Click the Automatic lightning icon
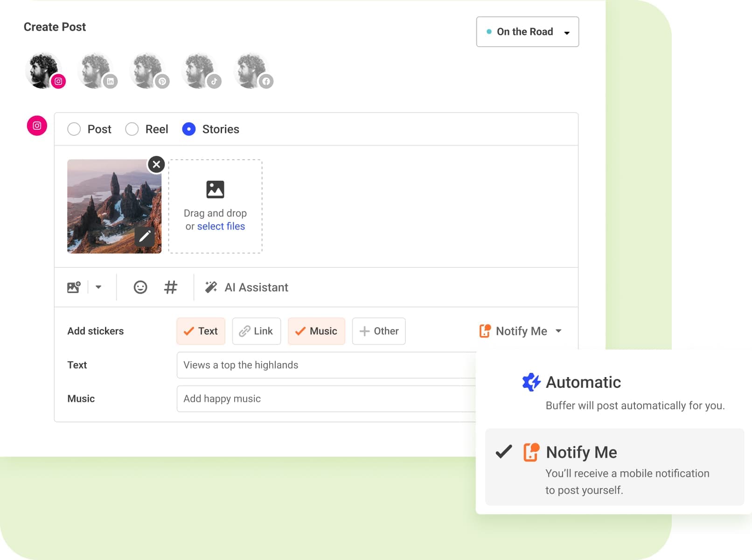The width and height of the screenshot is (752, 560). 531,382
